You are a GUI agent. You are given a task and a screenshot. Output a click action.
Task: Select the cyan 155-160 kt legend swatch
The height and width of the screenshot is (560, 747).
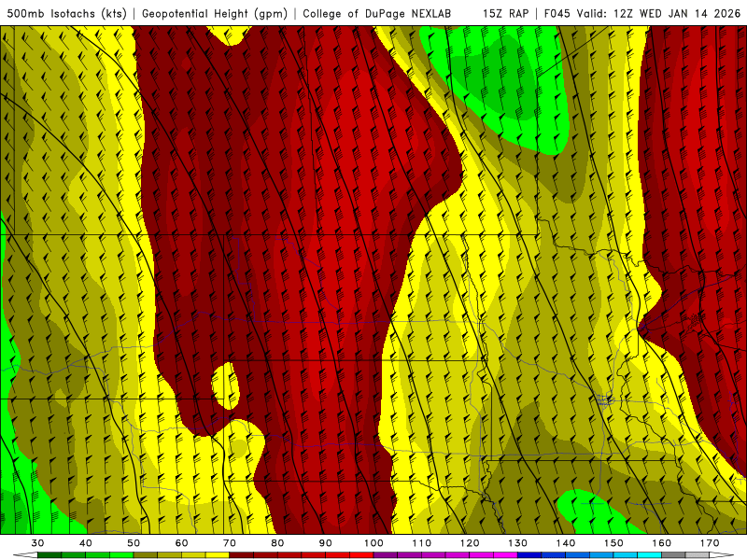pyautogui.click(x=650, y=555)
